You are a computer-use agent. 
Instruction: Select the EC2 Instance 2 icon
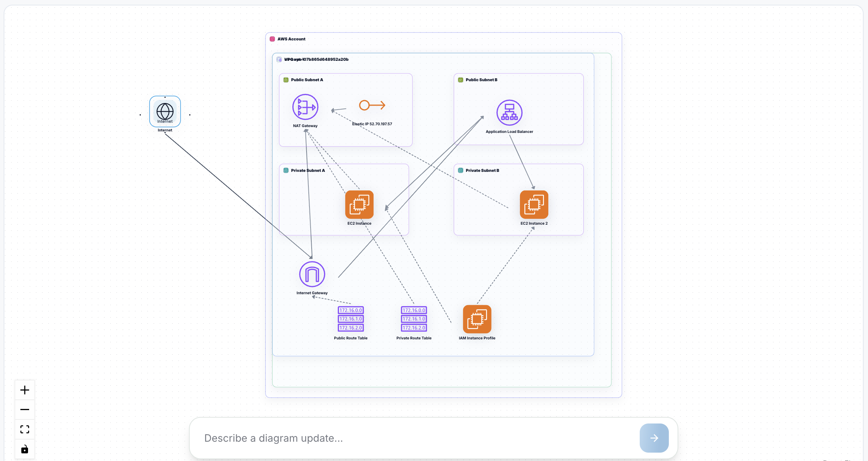(534, 205)
